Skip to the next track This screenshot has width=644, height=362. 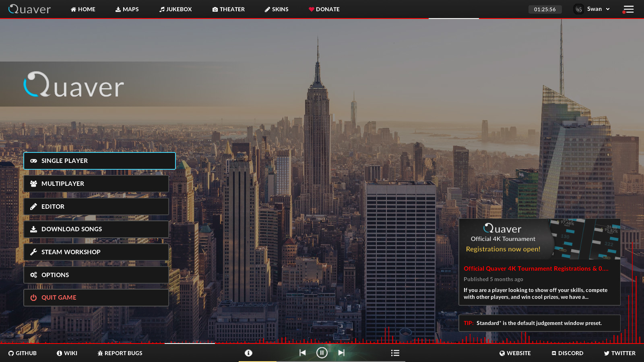click(x=341, y=353)
